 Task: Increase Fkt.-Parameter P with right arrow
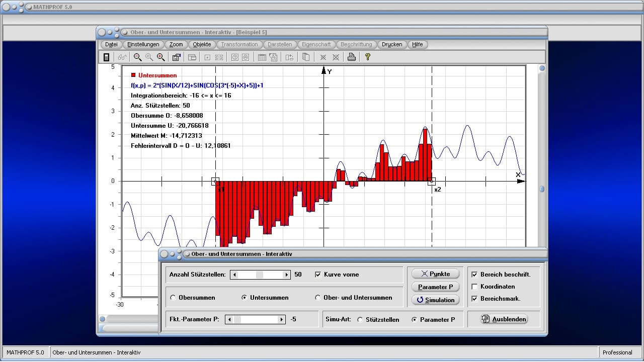[282, 319]
